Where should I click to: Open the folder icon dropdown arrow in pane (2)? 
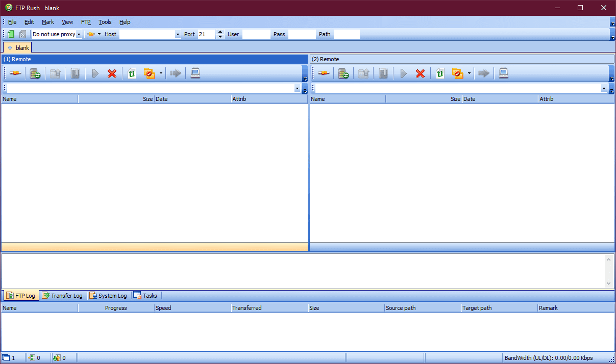[469, 73]
